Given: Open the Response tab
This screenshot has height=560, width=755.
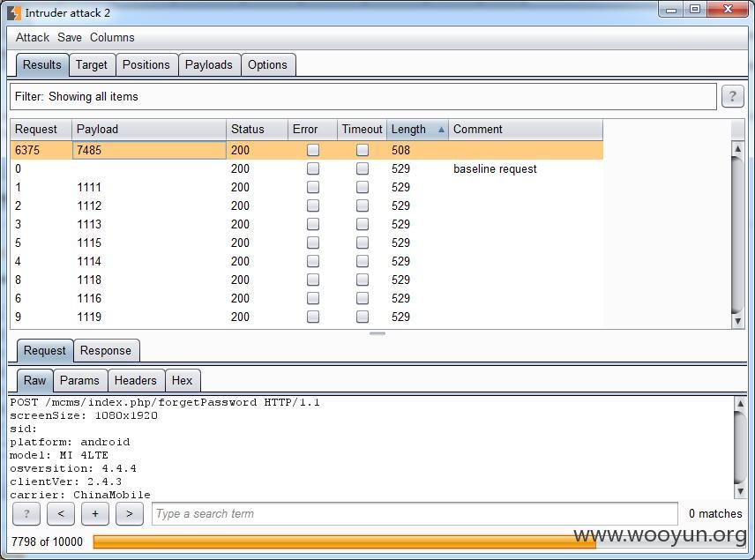Looking at the screenshot, I should (x=106, y=350).
